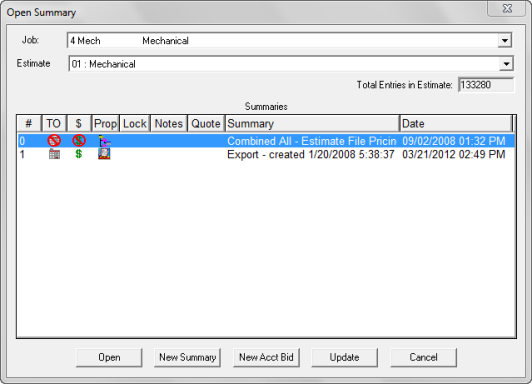Expand the Job dropdown arrow

pyautogui.click(x=505, y=41)
